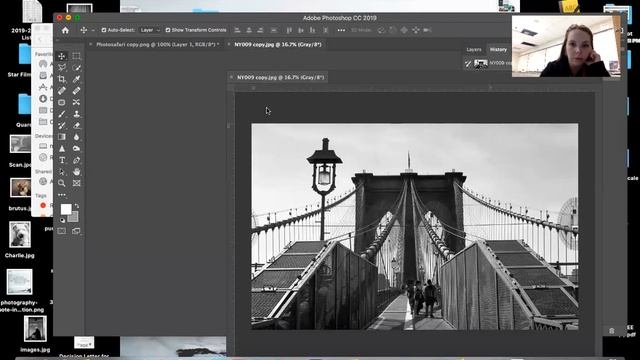This screenshot has height=360, width=640.
Task: Change the screen mode
Action: click(x=76, y=231)
